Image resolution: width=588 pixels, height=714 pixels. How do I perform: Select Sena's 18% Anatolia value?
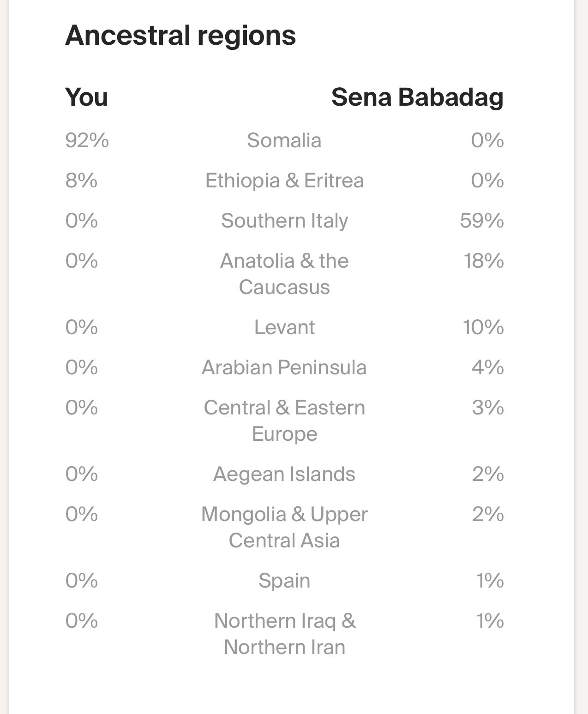click(x=484, y=261)
